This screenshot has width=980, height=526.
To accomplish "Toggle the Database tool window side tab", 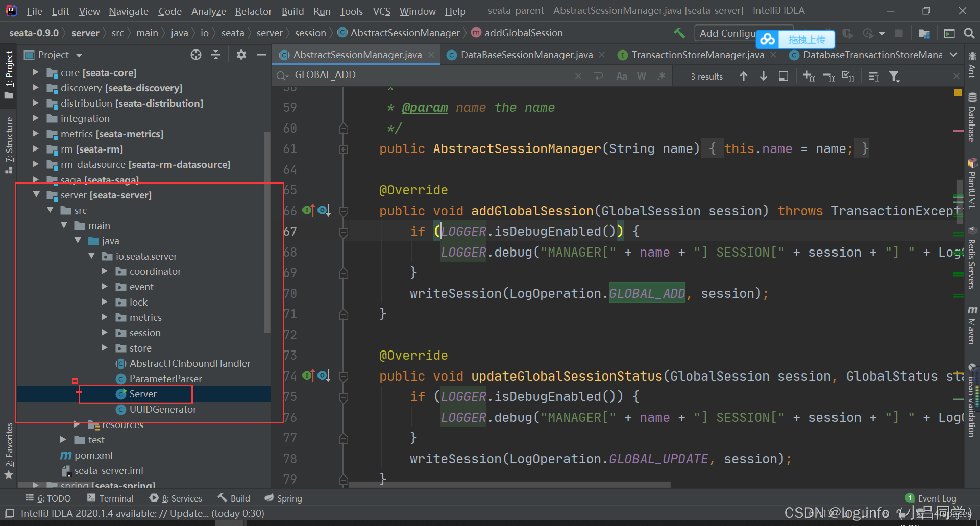I will pyautogui.click(x=972, y=118).
